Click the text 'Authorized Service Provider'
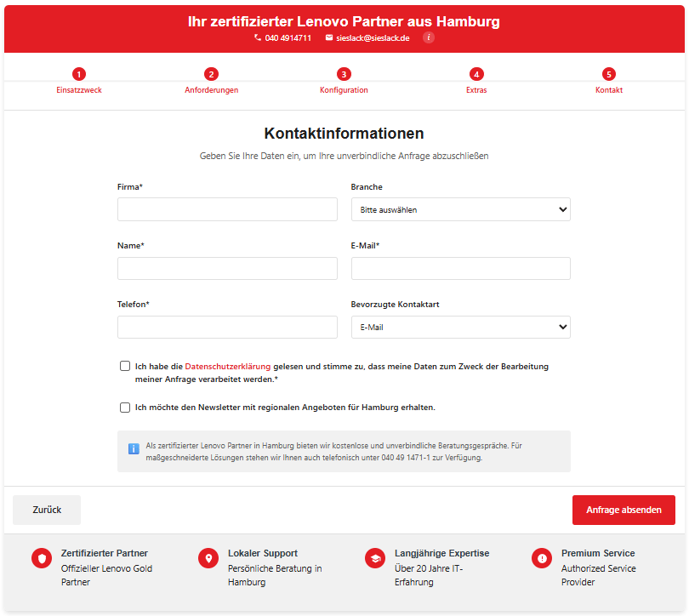 point(599,575)
